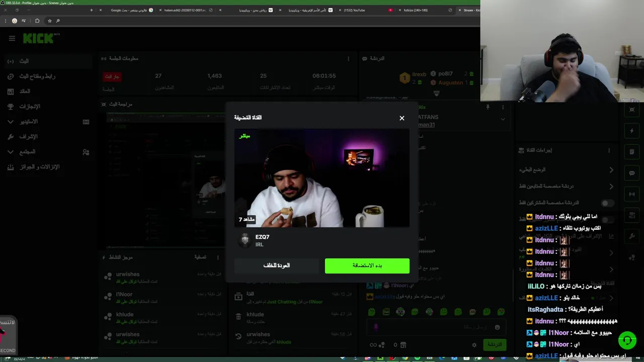This screenshot has width=644, height=362.
Task: Click the live status badge in session info
Action: click(112, 76)
